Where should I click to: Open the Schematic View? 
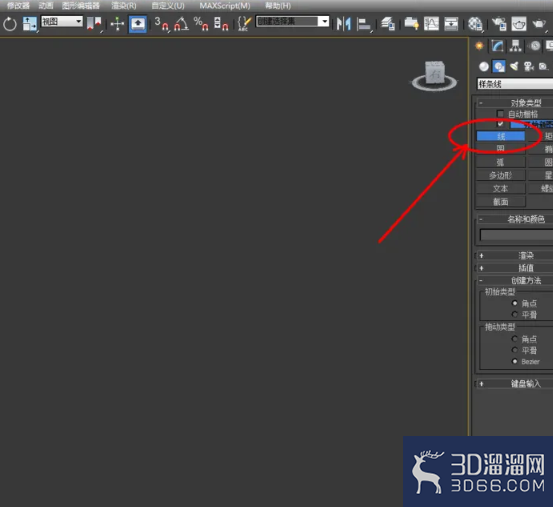pyautogui.click(x=451, y=24)
